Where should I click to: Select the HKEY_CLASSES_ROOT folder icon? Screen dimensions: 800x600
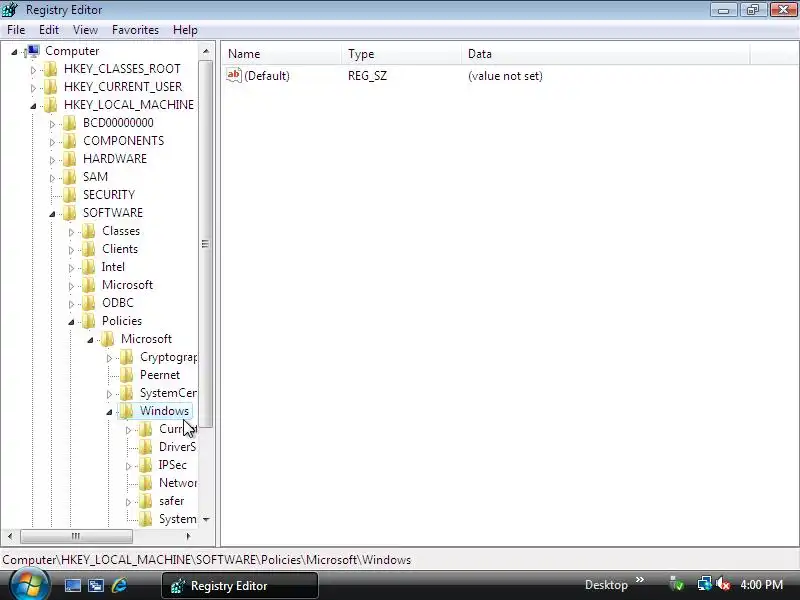[51, 69]
